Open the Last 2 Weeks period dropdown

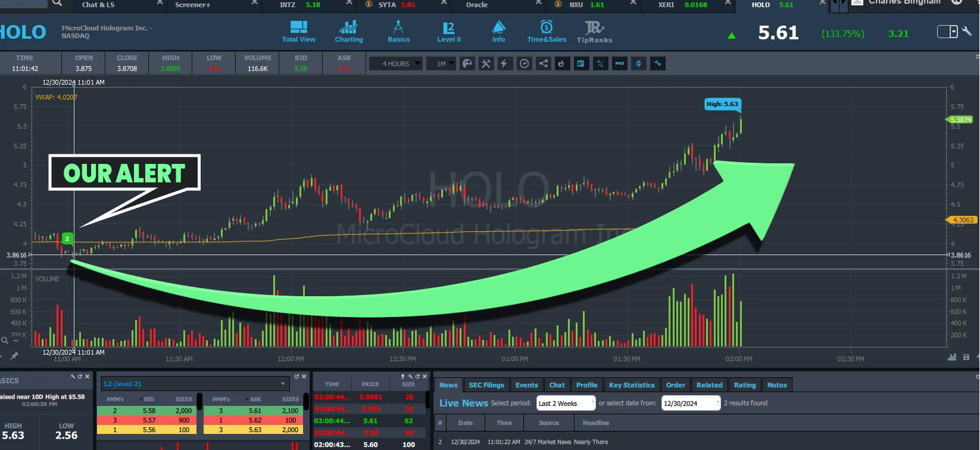[x=566, y=404]
